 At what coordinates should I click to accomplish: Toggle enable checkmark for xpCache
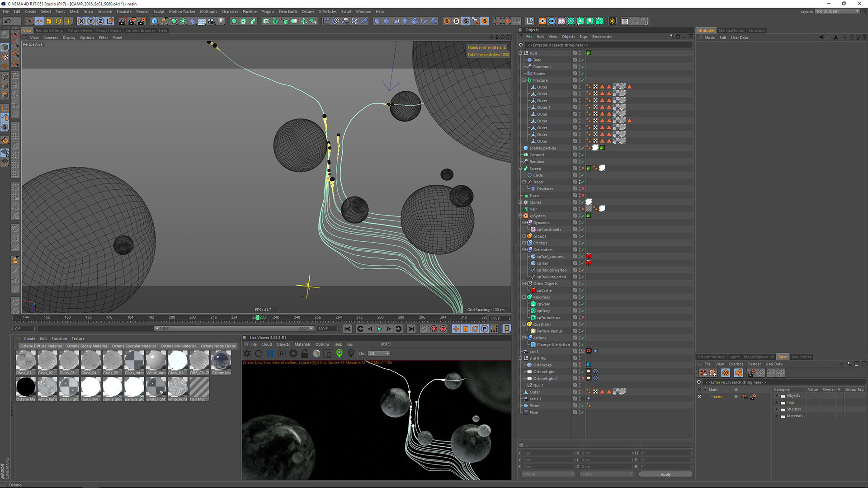click(x=583, y=290)
